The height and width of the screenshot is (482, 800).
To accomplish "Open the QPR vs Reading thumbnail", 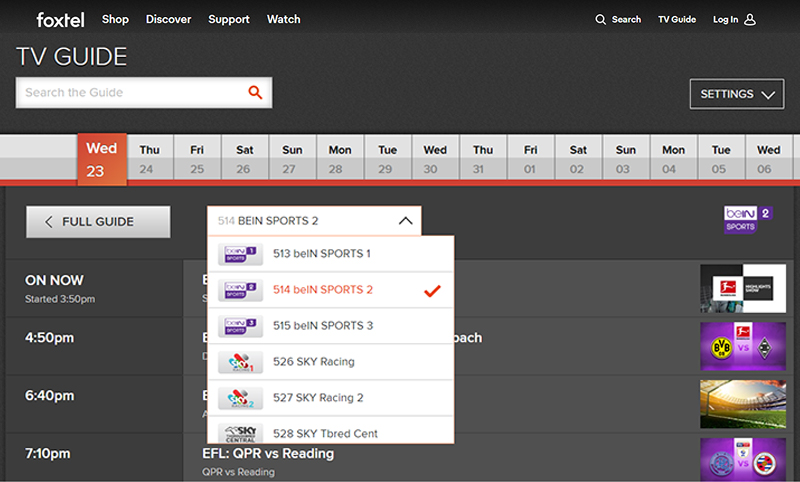I will click(x=743, y=460).
